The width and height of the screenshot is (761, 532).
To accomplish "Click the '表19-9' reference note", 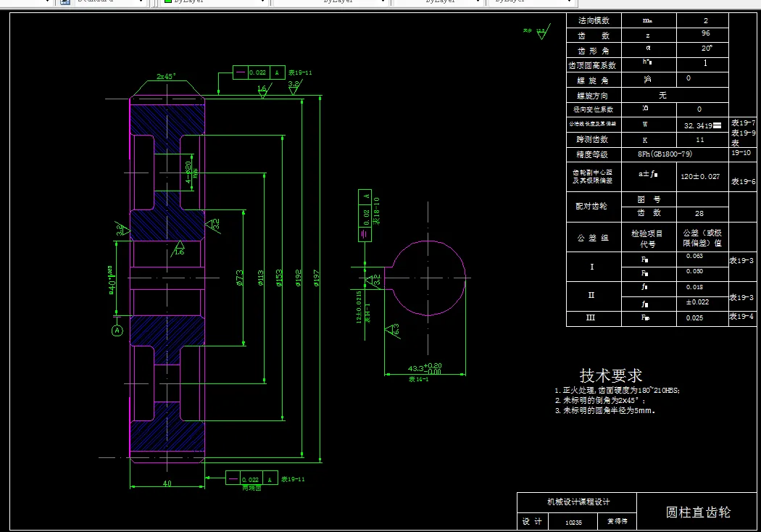I will [x=743, y=133].
